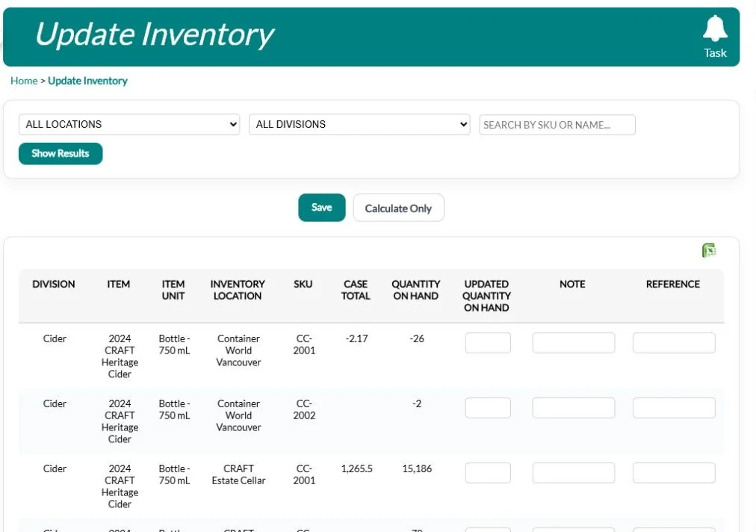Select the QUANTITY ON HAND column header
Screen dimensions: 756x532
[415, 290]
